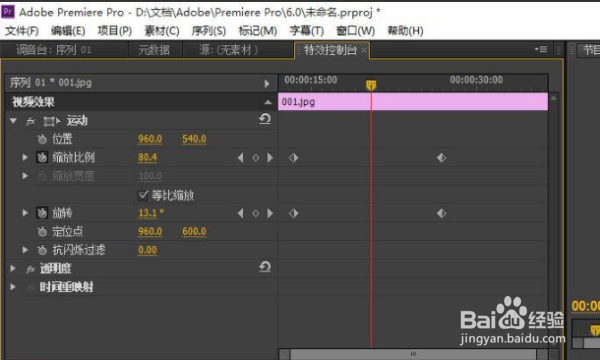This screenshot has width=600, height=360.
Task: Open the 编辑(E) menu
Action: [x=68, y=31]
